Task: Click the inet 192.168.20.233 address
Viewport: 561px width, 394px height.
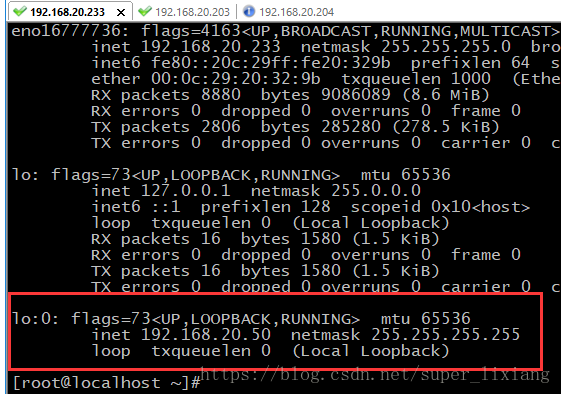Action: (x=210, y=47)
